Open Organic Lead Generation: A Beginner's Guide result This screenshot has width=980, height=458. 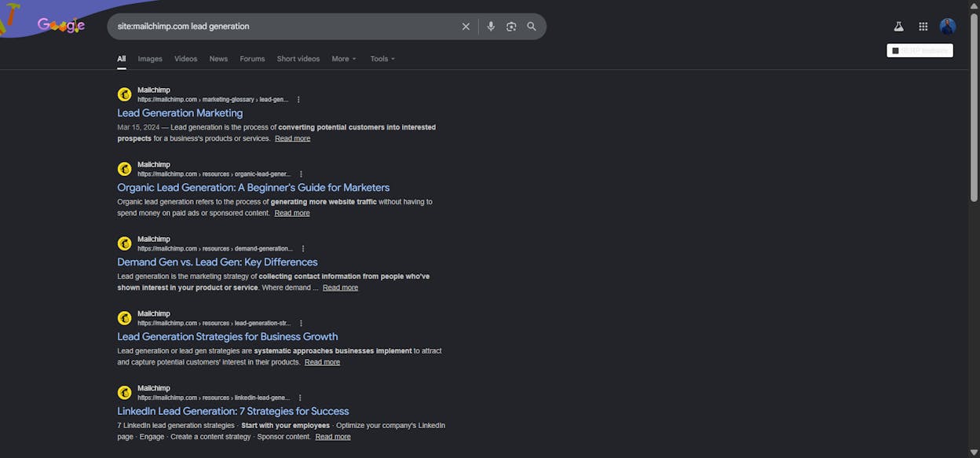tap(254, 188)
